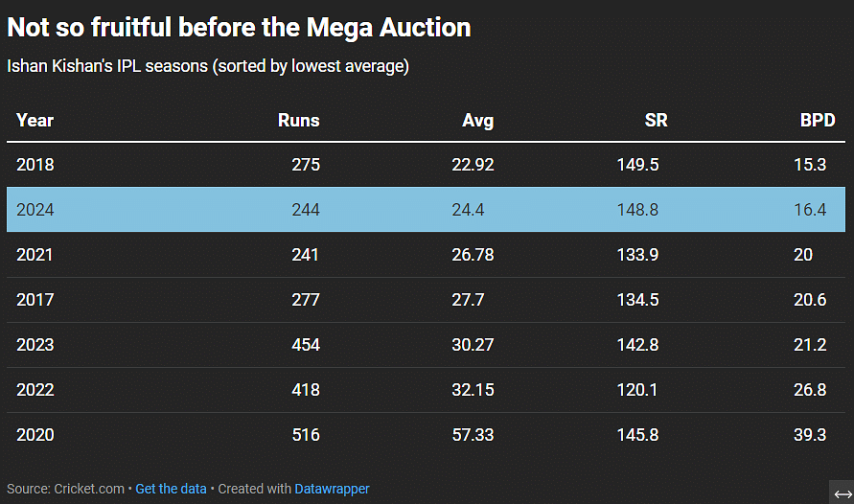Open the Get the data link
The width and height of the screenshot is (854, 504).
click(171, 489)
